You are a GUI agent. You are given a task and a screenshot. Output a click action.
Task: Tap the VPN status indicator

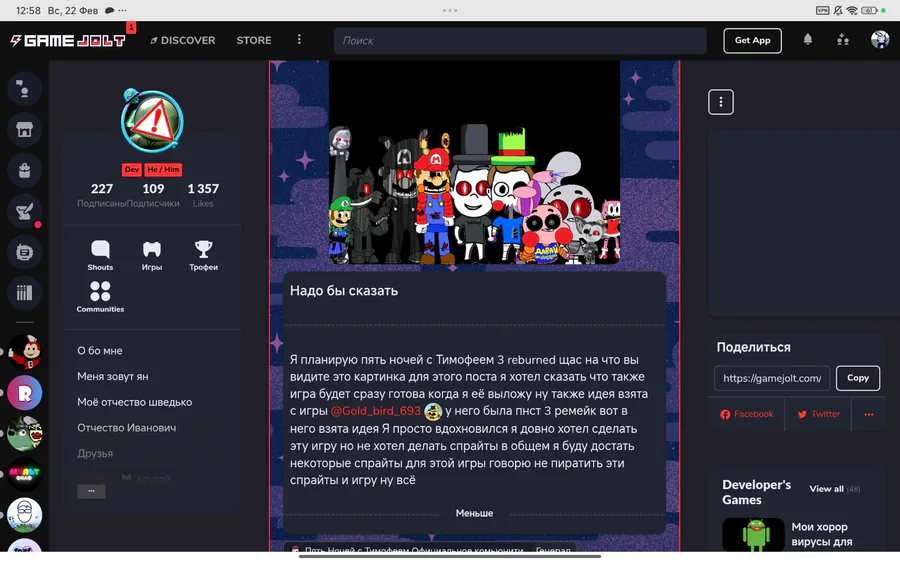click(x=823, y=10)
